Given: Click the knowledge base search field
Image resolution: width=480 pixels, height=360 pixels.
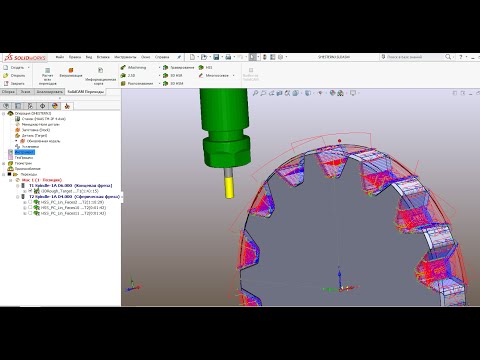Looking at the screenshot, I should [412, 57].
